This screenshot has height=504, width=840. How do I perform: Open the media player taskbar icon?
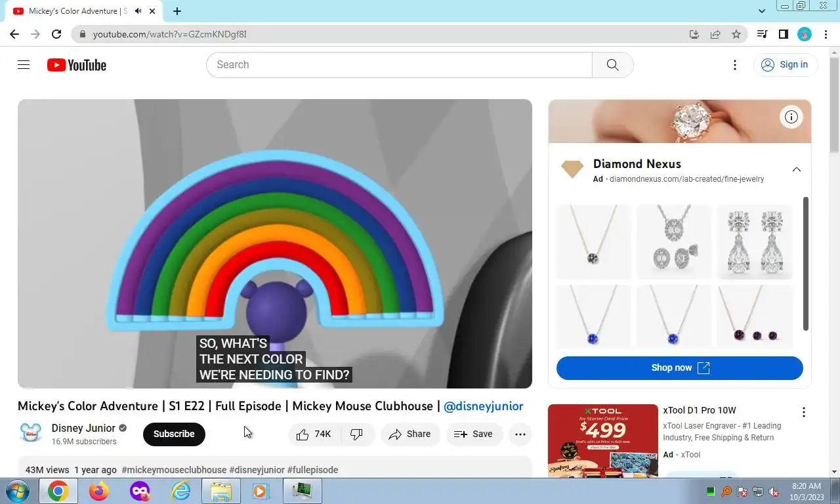(261, 491)
